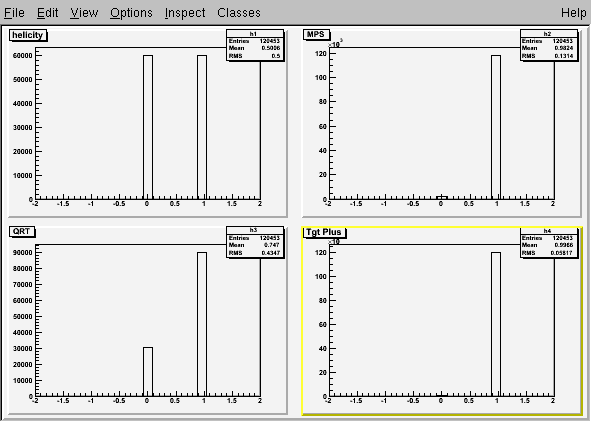Open the View menu
This screenshot has width=591, height=422.
pyautogui.click(x=84, y=13)
